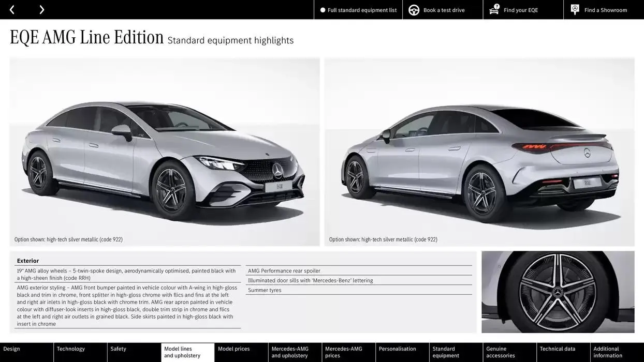Open the Standard equipment tab

click(456, 352)
